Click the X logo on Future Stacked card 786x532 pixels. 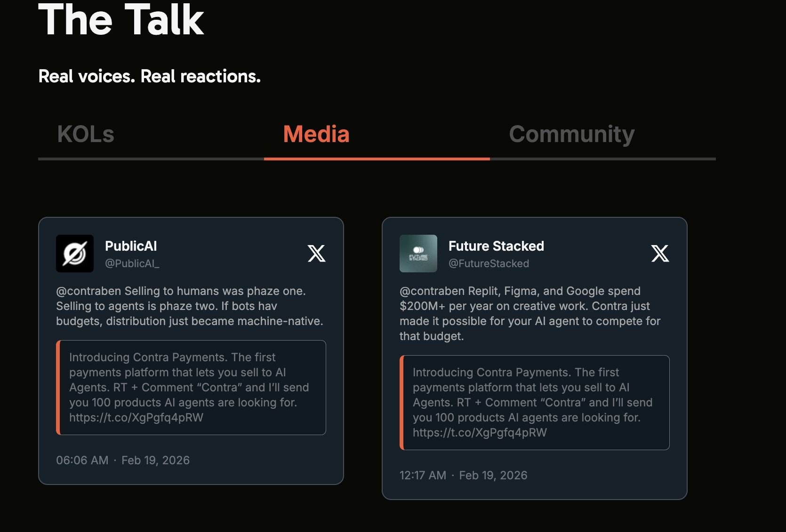pos(660,254)
